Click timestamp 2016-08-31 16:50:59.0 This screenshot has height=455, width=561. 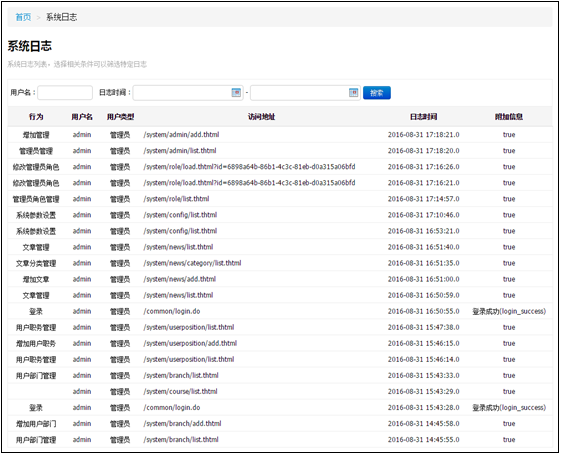click(x=424, y=295)
